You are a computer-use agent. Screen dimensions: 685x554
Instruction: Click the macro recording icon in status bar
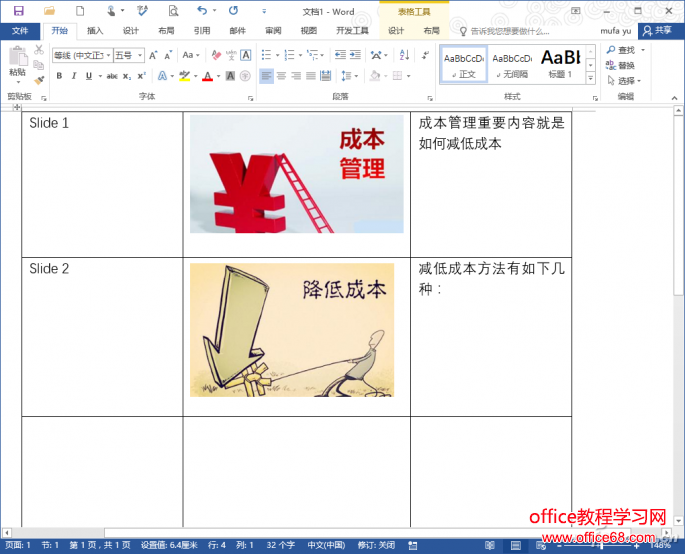(412, 545)
